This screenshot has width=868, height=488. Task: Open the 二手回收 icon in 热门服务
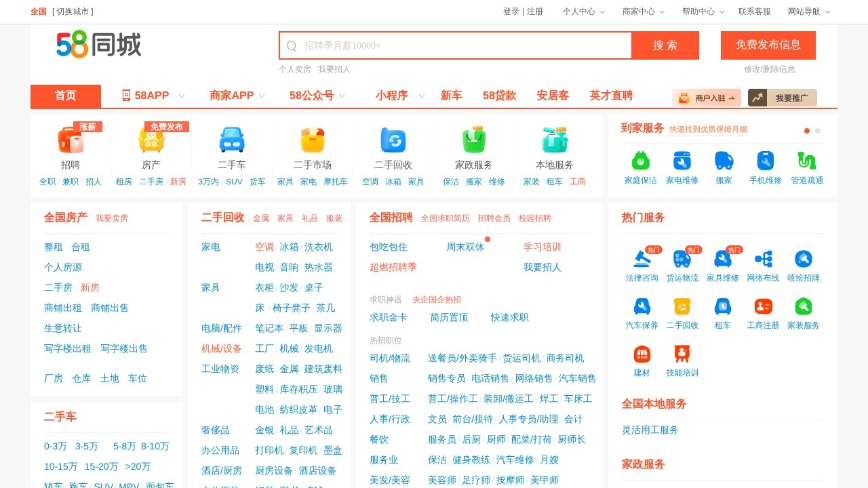[682, 306]
